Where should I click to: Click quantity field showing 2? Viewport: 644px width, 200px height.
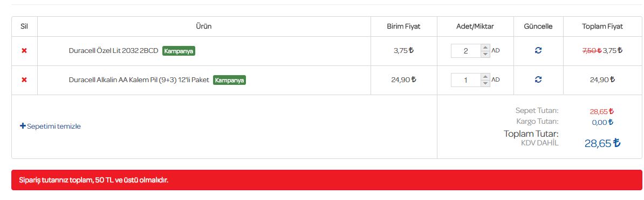(x=466, y=51)
